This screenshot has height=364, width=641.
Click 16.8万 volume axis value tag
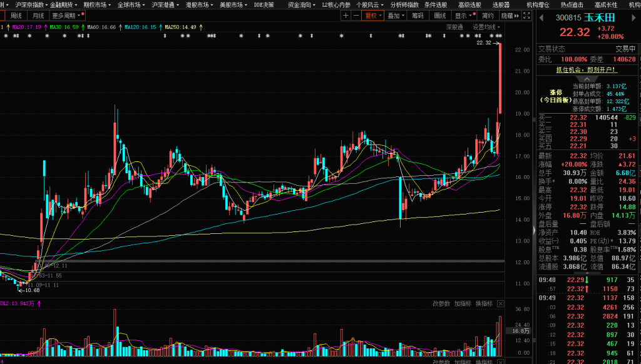[518, 331]
